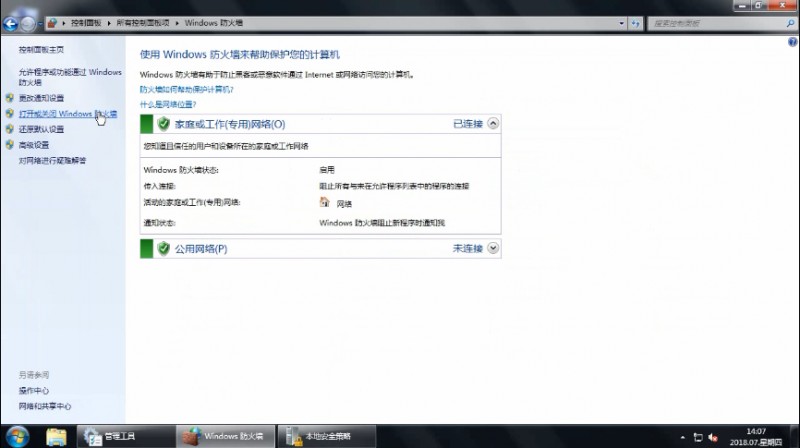Open 什么是网络位置 help link
This screenshot has height=448, width=800.
(168, 104)
